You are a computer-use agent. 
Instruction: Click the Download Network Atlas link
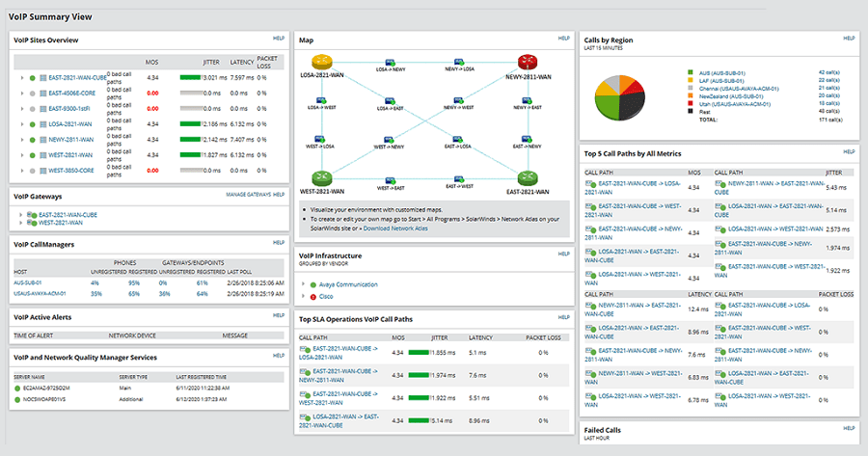393,228
